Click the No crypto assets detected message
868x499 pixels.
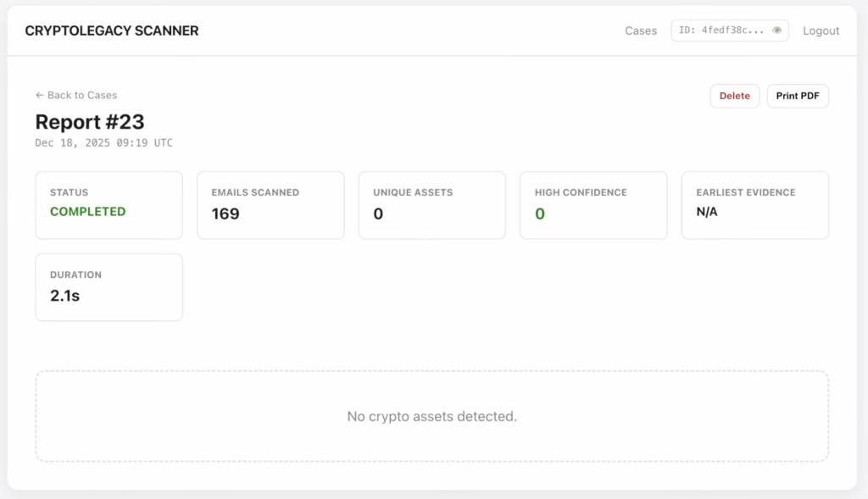(431, 416)
